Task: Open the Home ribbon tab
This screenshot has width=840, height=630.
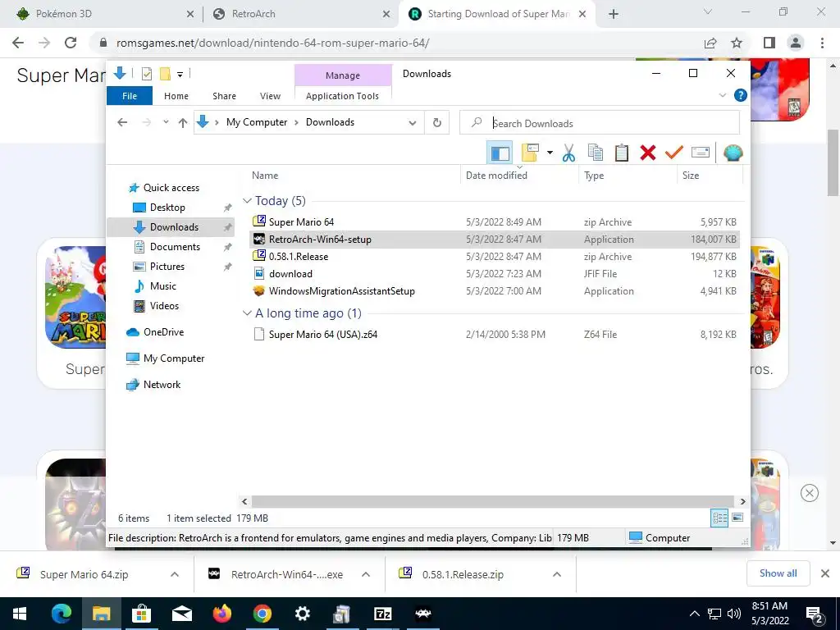Action: [x=176, y=96]
